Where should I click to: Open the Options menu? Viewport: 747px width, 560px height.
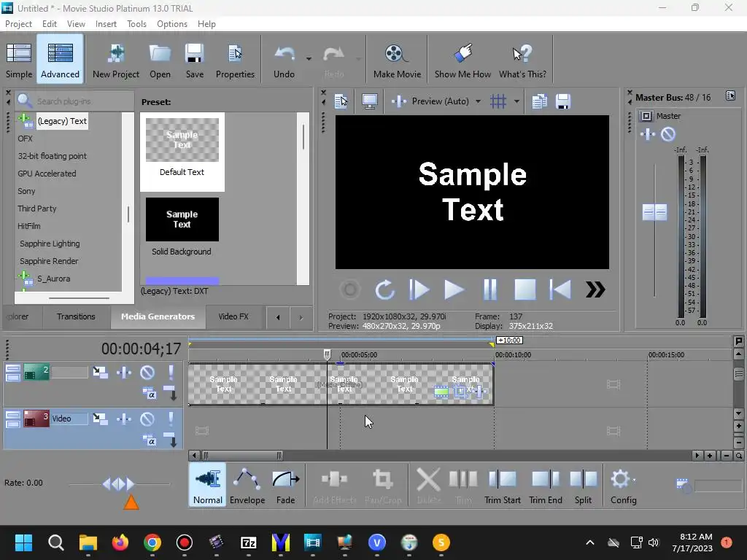[x=172, y=24]
